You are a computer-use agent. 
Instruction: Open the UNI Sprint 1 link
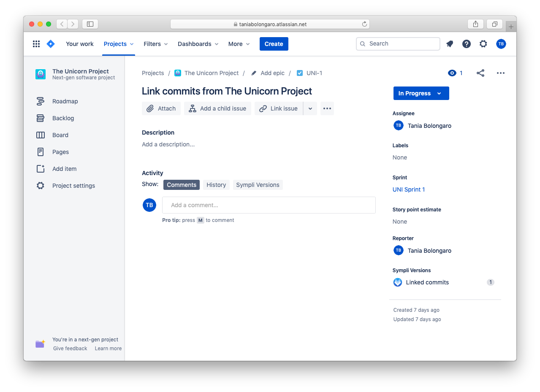409,189
